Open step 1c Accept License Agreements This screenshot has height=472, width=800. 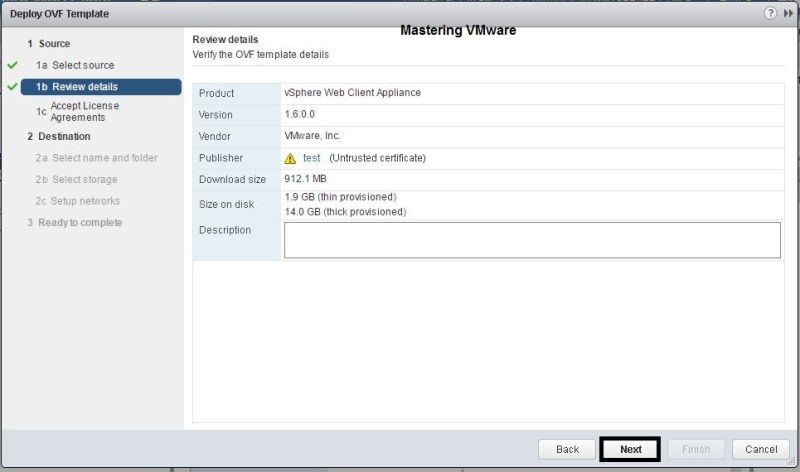coord(78,111)
